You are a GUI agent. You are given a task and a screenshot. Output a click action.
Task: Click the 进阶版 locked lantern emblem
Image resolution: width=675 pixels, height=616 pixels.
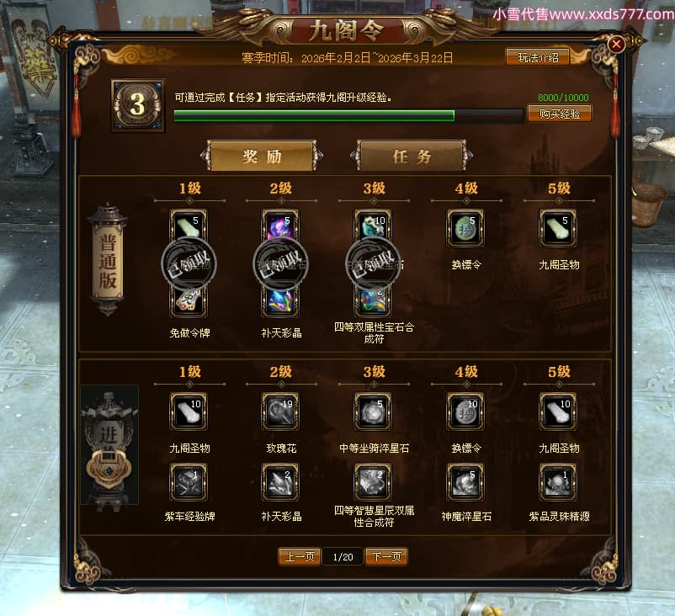(109, 448)
